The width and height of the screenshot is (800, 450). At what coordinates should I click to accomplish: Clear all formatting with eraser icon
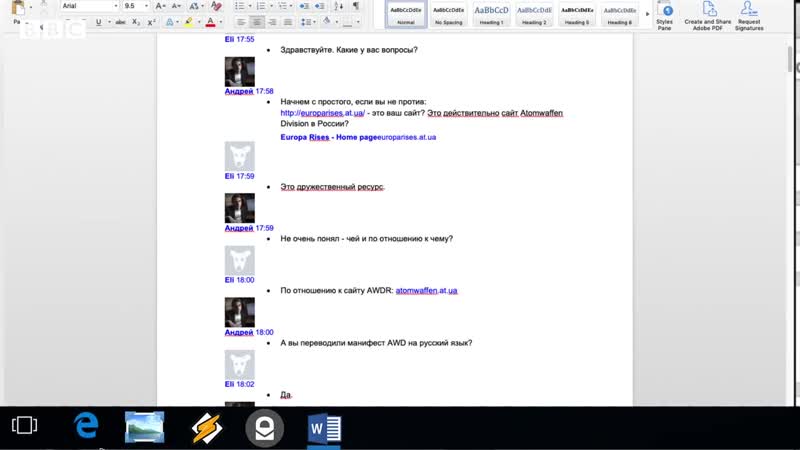point(216,6)
